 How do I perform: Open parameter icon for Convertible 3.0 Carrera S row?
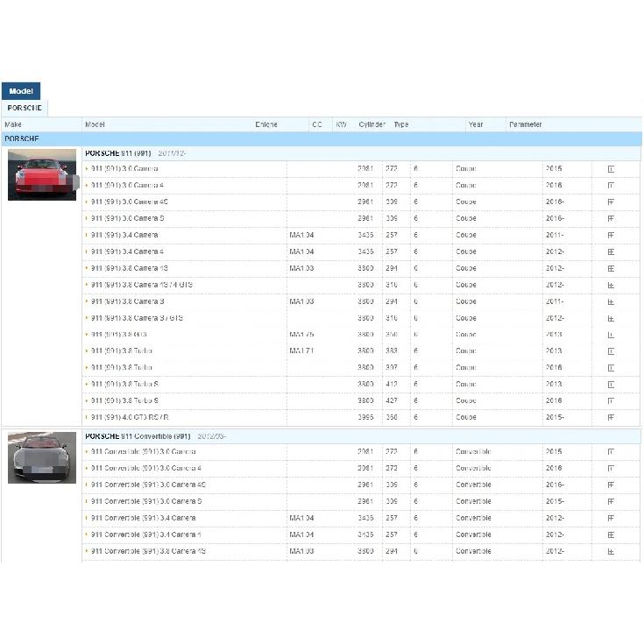[x=611, y=502]
